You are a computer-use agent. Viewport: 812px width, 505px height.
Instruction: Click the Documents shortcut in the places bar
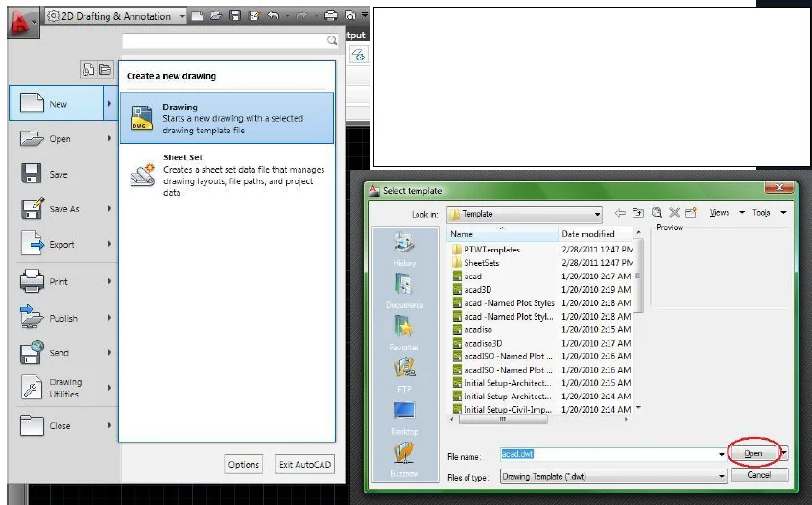pos(404,291)
